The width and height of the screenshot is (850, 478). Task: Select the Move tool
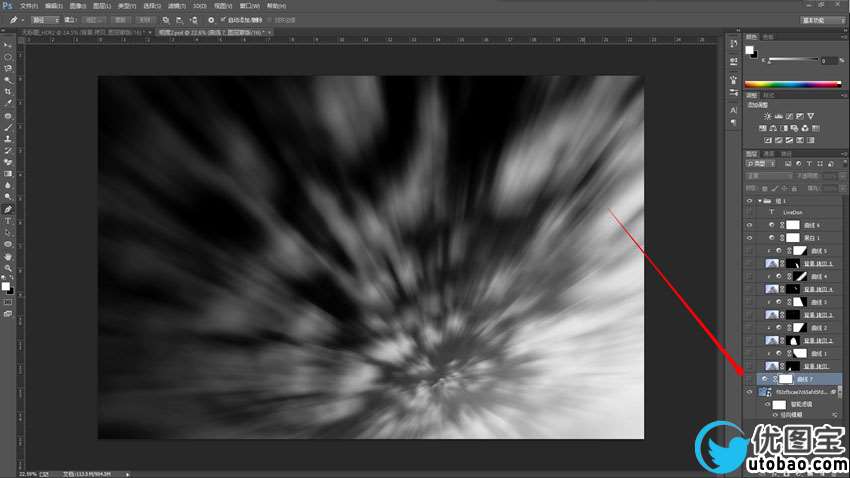point(8,46)
